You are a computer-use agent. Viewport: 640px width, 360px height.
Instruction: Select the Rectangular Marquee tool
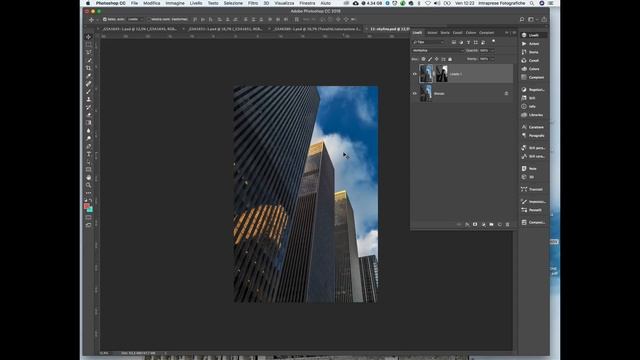click(x=89, y=44)
